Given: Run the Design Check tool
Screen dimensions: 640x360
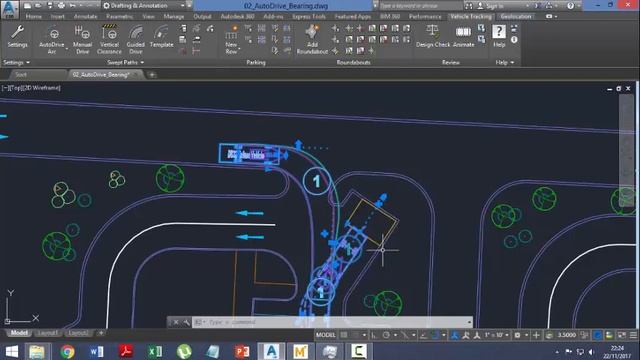Looking at the screenshot, I should point(433,37).
